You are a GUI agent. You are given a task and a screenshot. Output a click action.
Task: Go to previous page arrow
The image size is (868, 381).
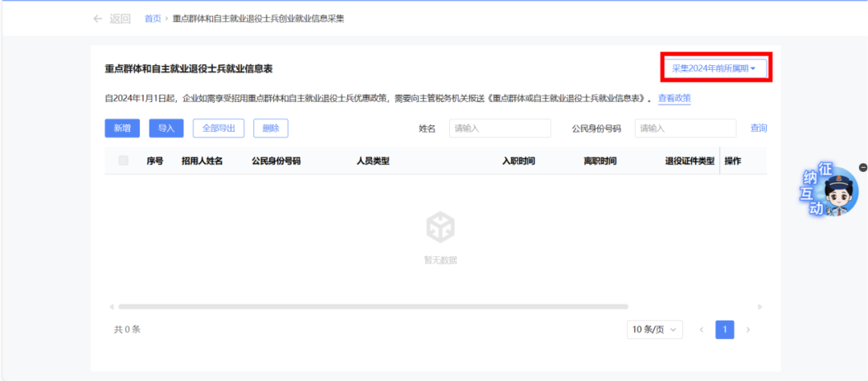tap(701, 330)
